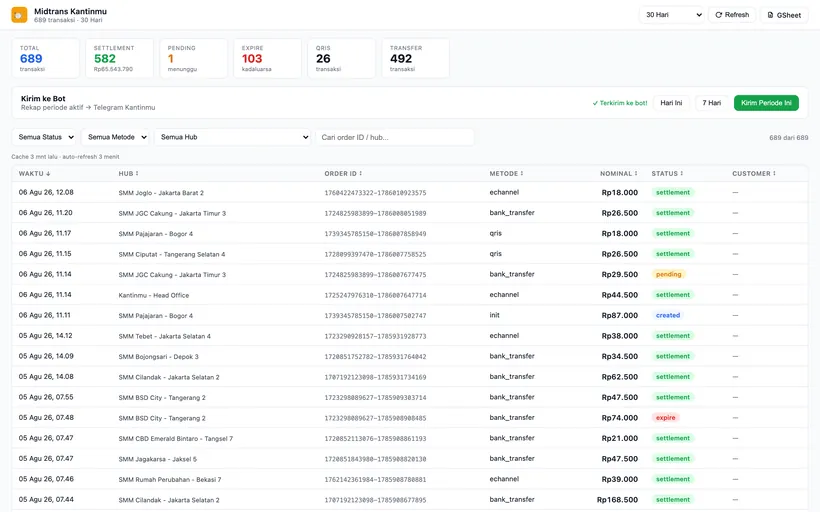This screenshot has height=512, width=820.
Task: Click the Refresh button
Action: click(732, 15)
